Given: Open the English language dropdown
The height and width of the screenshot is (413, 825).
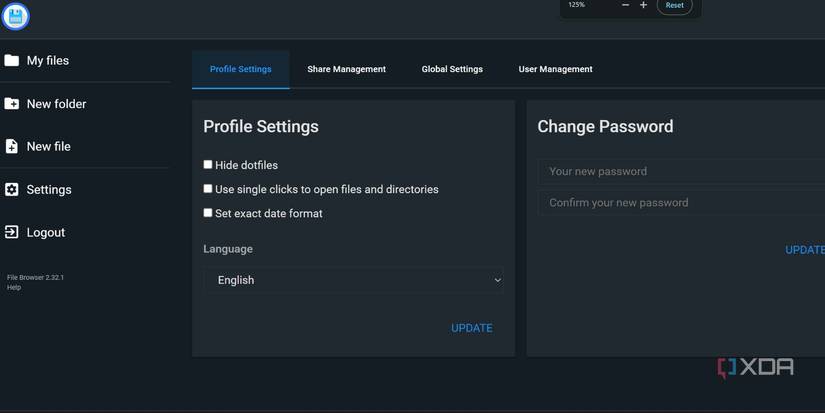Looking at the screenshot, I should (x=353, y=280).
